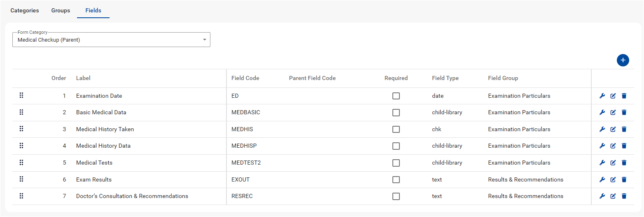Click the Order column header
This screenshot has width=644, height=217.
click(58, 78)
